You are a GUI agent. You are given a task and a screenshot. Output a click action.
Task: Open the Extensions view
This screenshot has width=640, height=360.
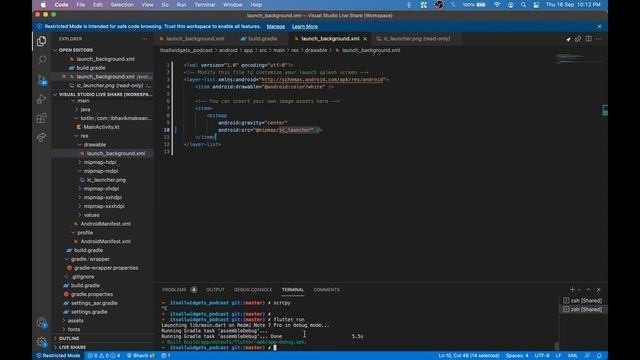[x=41, y=118]
